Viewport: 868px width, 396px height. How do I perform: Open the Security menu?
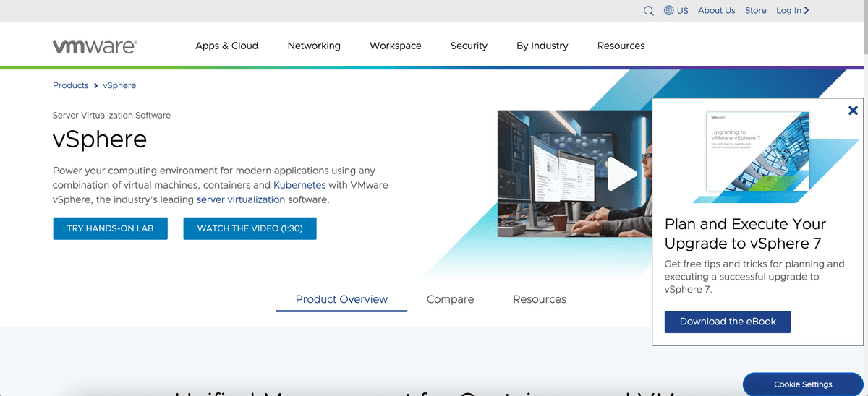tap(469, 46)
